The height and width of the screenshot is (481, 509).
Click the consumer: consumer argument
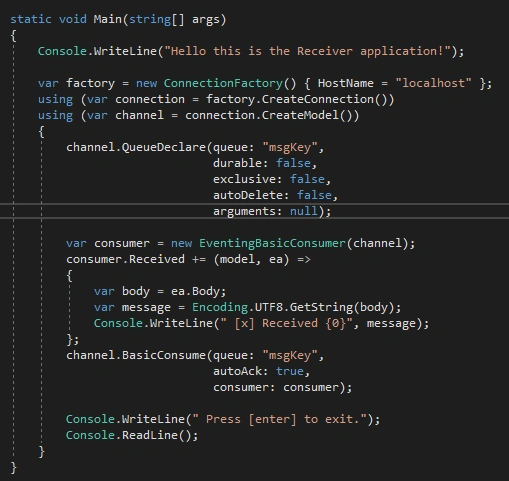(x=276, y=387)
